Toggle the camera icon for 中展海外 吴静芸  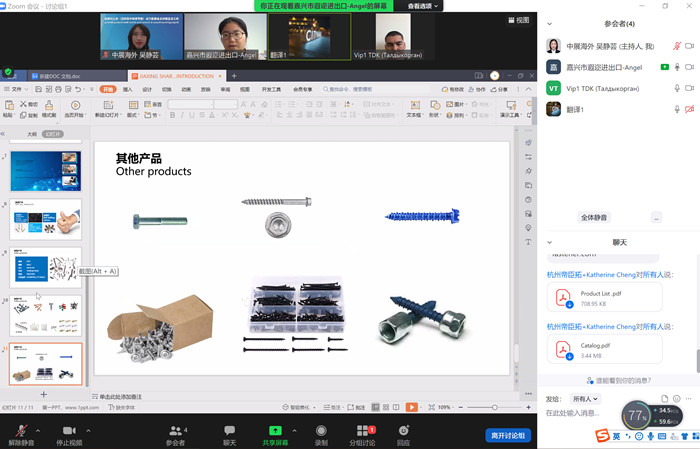(690, 46)
